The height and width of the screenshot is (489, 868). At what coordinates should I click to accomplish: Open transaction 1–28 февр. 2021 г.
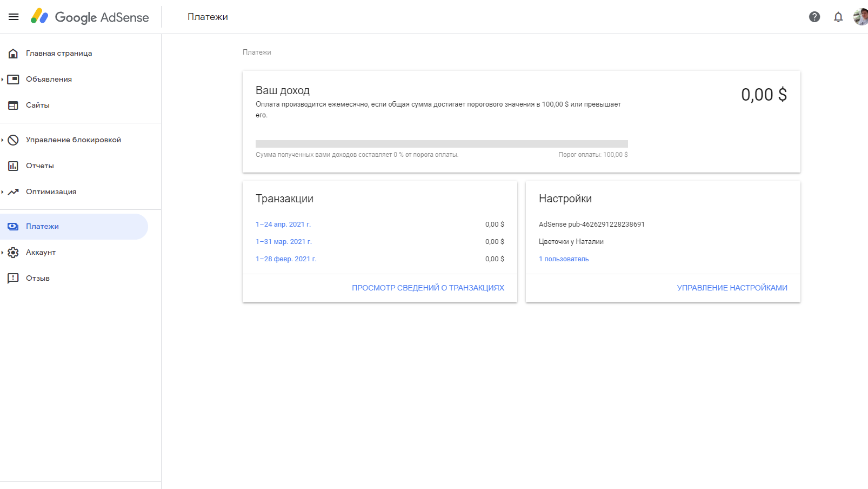pyautogui.click(x=286, y=259)
